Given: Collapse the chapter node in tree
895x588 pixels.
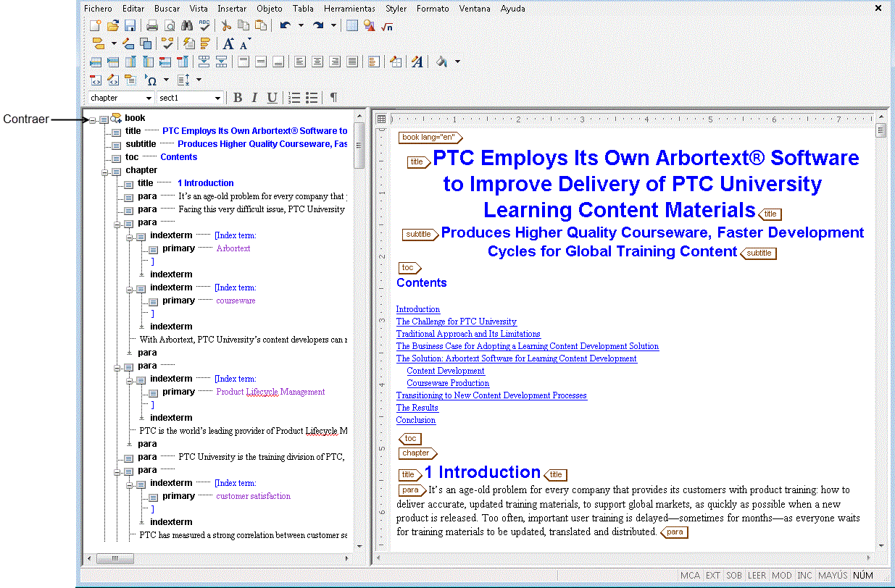Looking at the screenshot, I should [x=106, y=172].
